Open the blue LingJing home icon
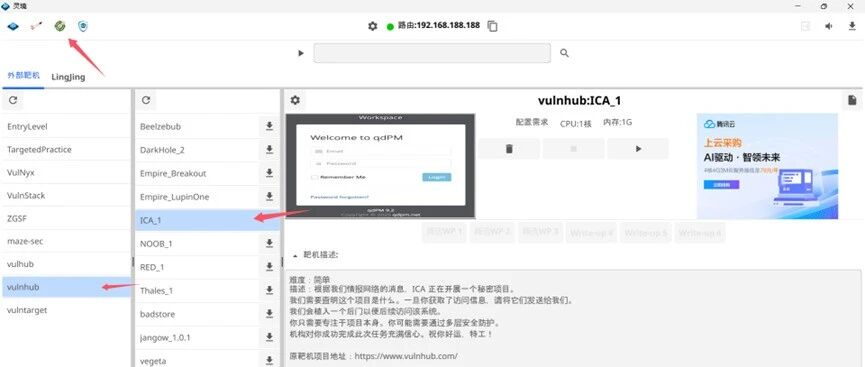 [x=12, y=26]
